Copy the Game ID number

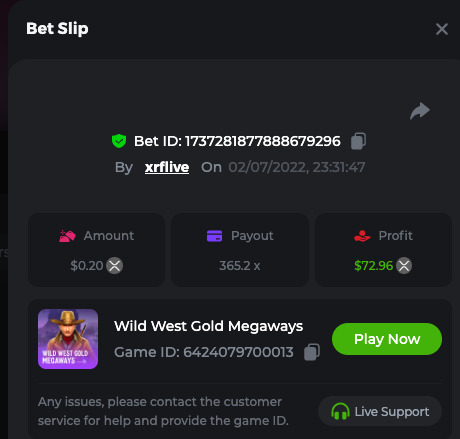(x=312, y=352)
